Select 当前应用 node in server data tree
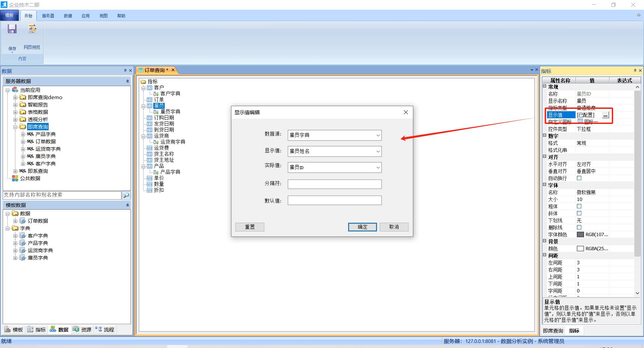Screen dimensions: 644x348 click(x=30, y=90)
